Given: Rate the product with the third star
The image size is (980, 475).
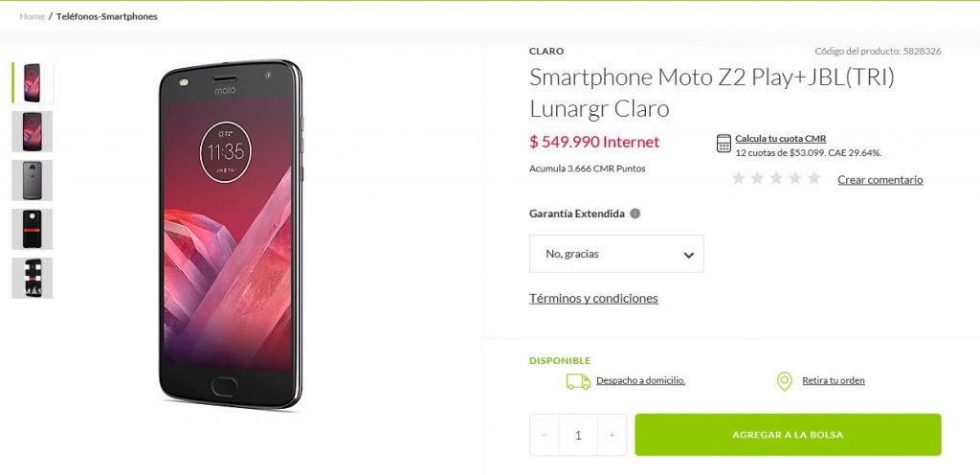Looking at the screenshot, I should [x=776, y=179].
